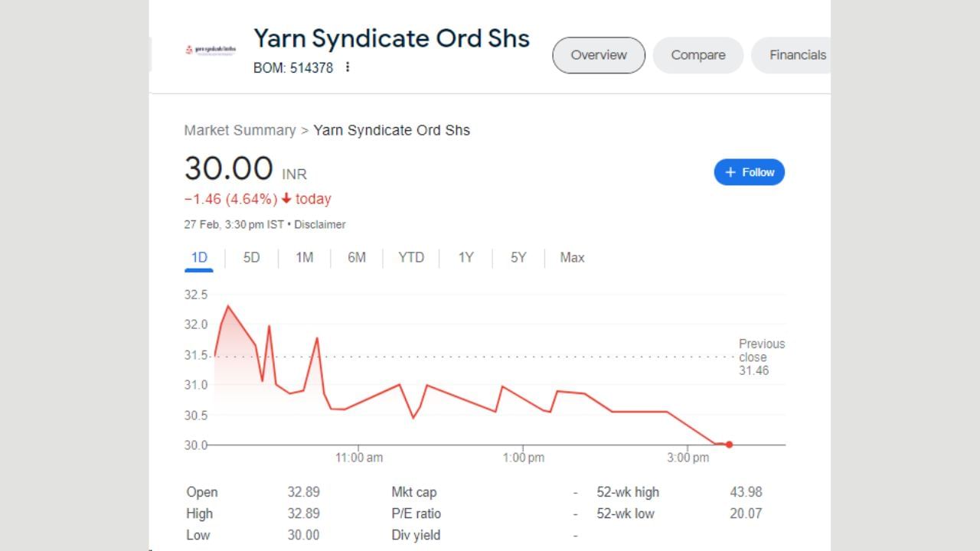Open the Financials tab

796,55
